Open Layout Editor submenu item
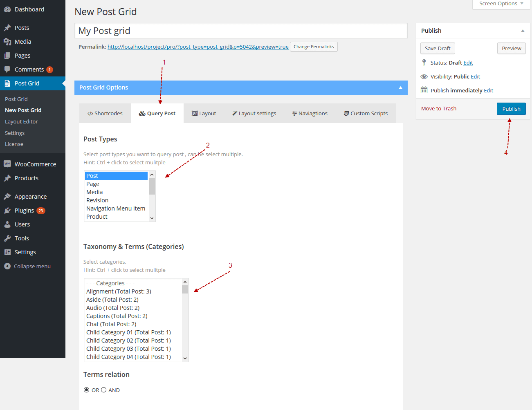The image size is (532, 410). (21, 122)
